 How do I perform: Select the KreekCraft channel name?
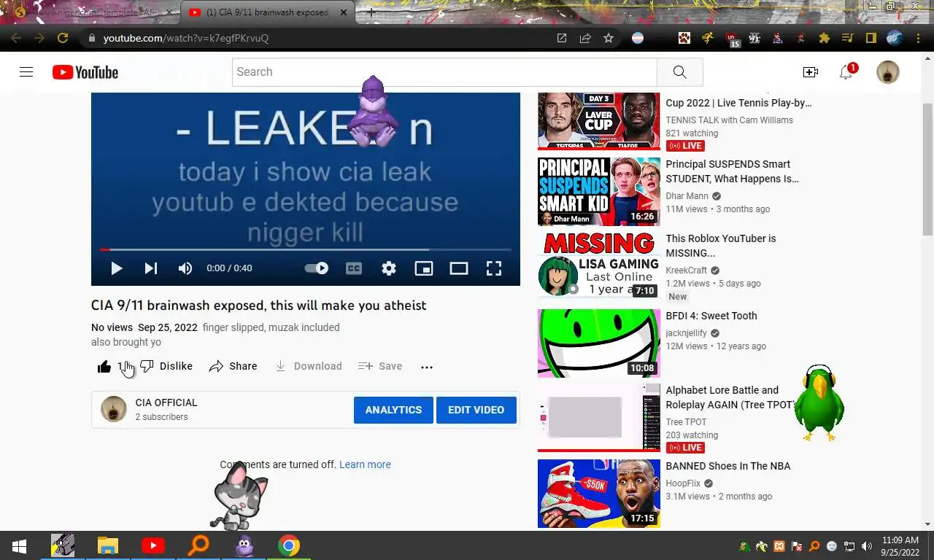pyautogui.click(x=686, y=271)
